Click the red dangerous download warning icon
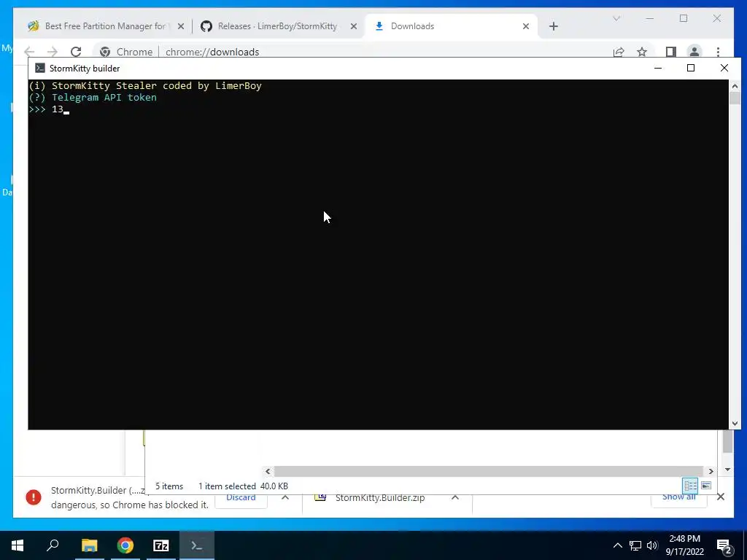 (x=34, y=497)
